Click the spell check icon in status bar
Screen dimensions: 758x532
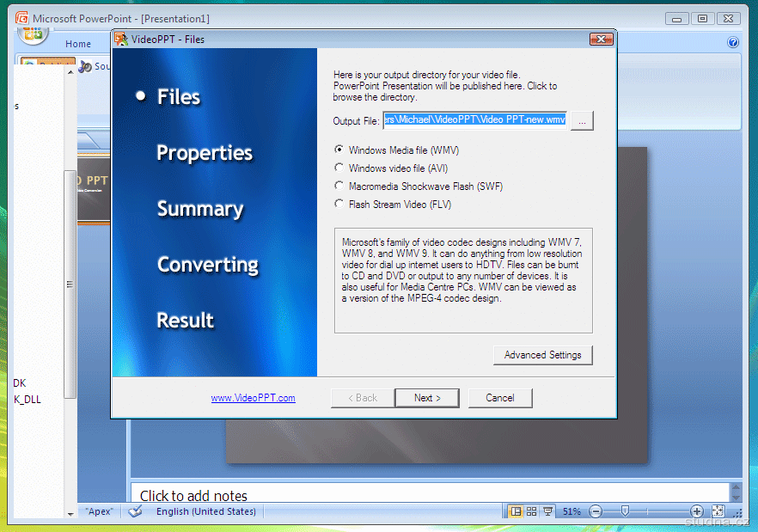(x=135, y=511)
